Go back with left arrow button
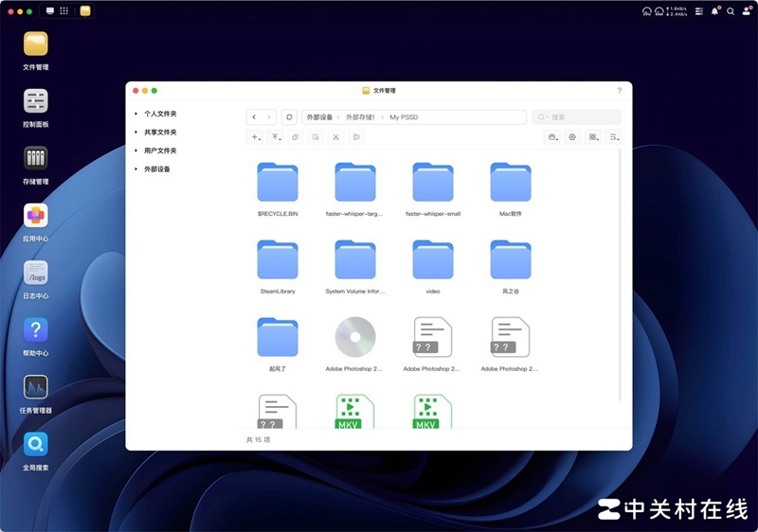 [254, 116]
